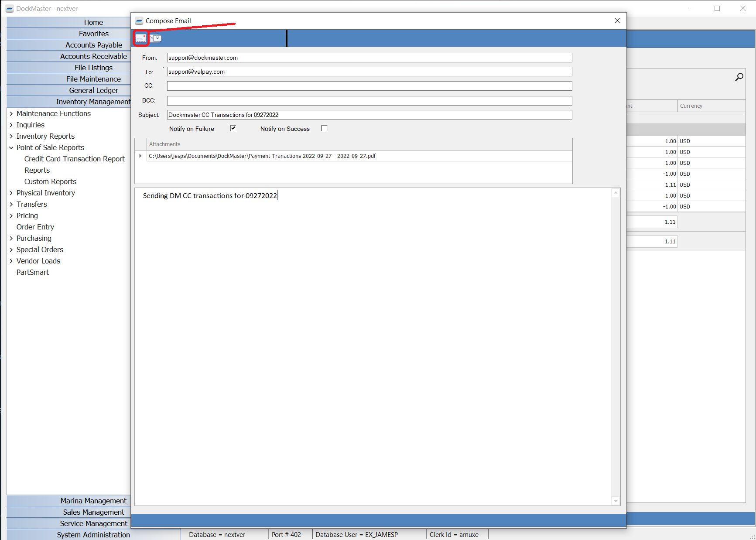Click the Database = nextver status entry
Screen dimensions: 756x540
217,535
